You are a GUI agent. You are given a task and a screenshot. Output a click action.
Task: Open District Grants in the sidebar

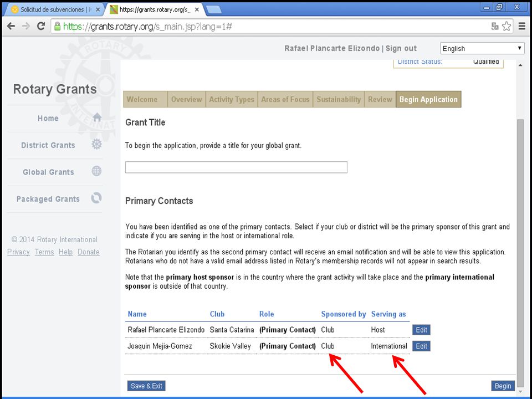(48, 145)
